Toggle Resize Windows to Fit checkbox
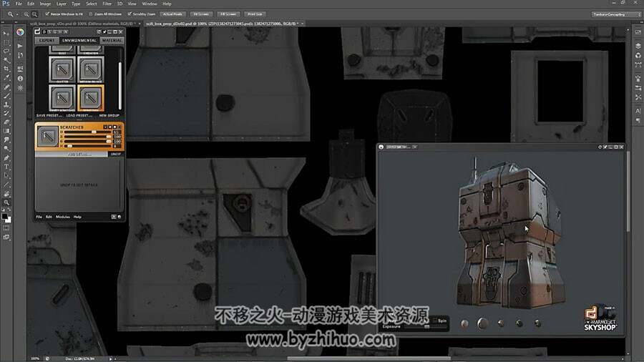This screenshot has width=644, height=362. point(48,14)
